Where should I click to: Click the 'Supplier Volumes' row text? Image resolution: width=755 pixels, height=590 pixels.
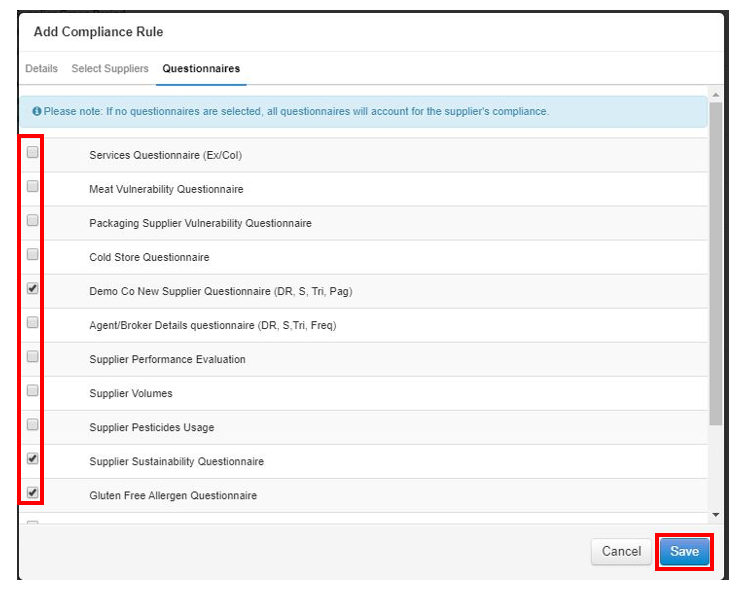(130, 393)
